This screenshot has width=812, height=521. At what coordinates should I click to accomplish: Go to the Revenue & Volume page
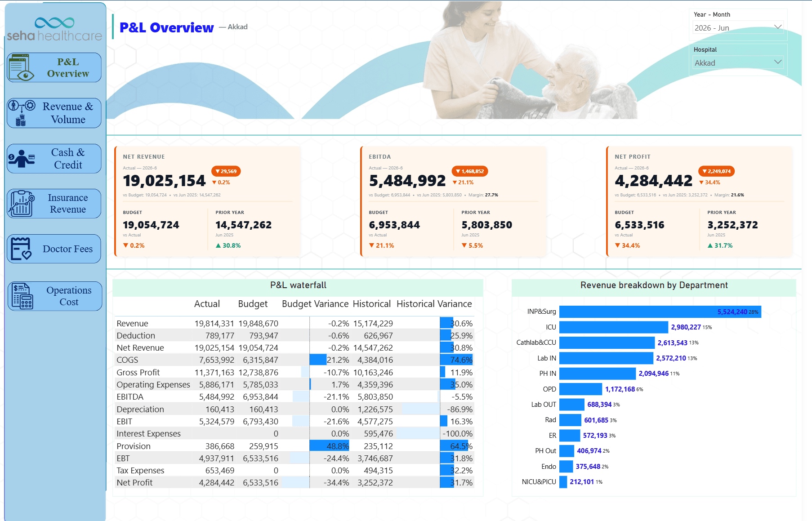(54, 113)
